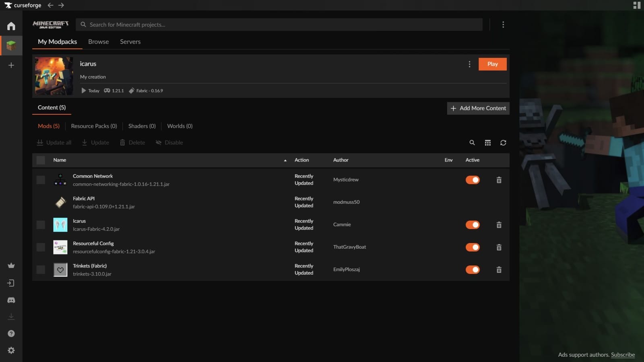644x362 pixels.
Task: Open the icarus modpack options menu
Action: click(469, 64)
